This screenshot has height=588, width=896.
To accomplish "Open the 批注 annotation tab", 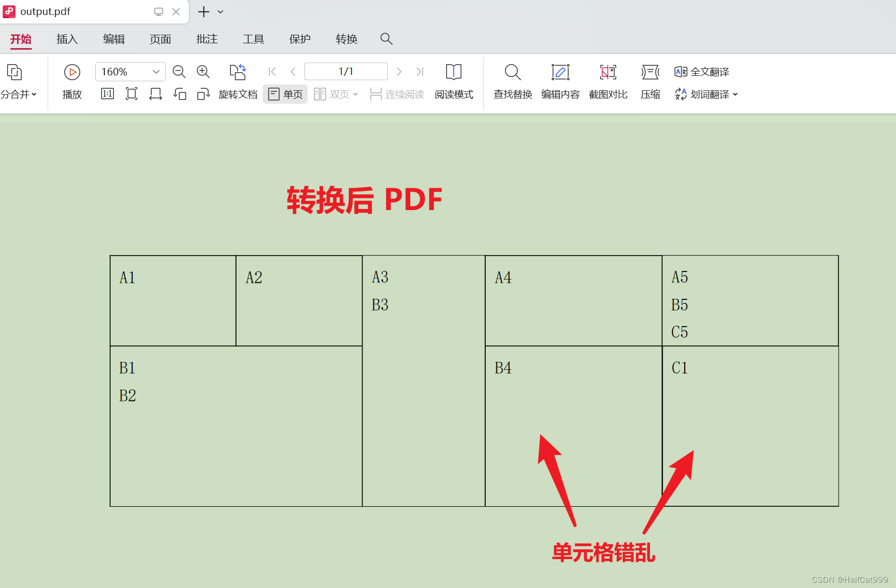I will (x=206, y=39).
